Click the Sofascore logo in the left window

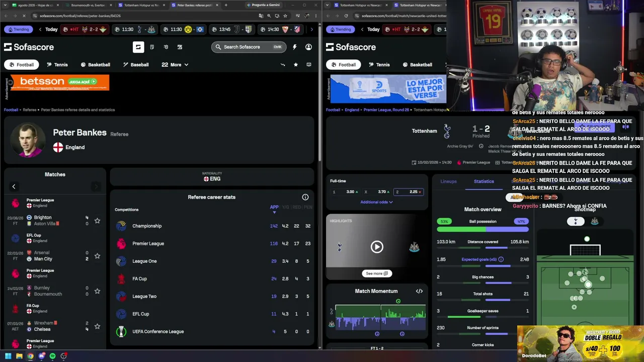[x=29, y=47]
